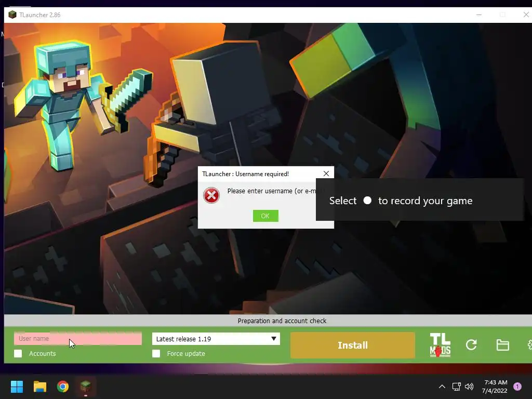Open the TL Mods icon
This screenshot has width=532, height=399.
(440, 345)
